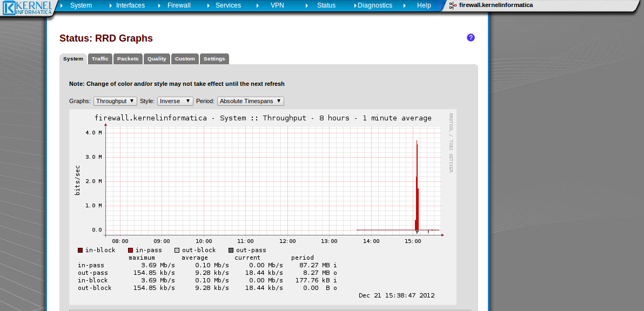
Task: Click the 'Dec 21 15:38:47 2012' timestamp
Action: (397, 295)
